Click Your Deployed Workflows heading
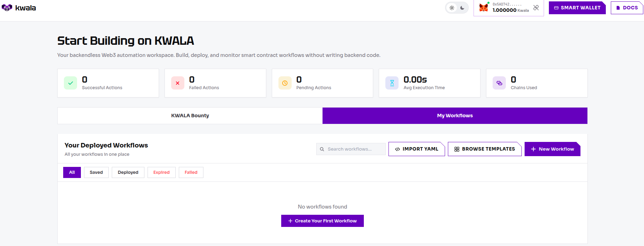This screenshot has width=644, height=246. (106, 145)
